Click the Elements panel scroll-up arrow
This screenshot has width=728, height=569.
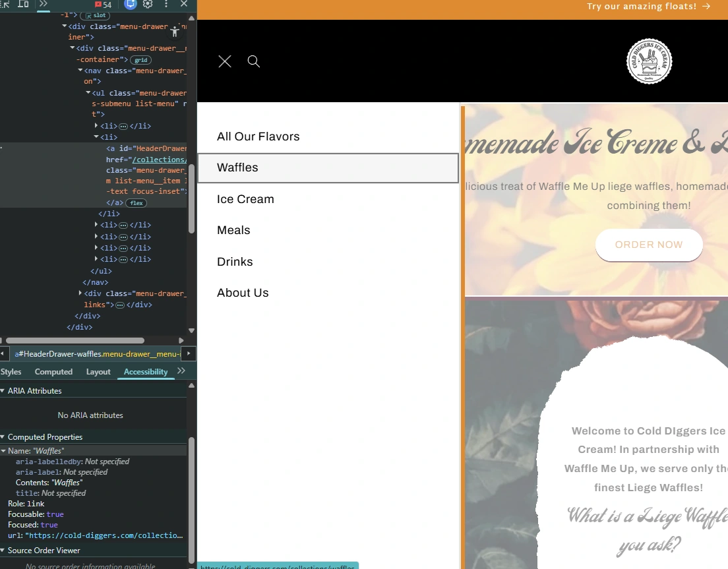(191, 18)
